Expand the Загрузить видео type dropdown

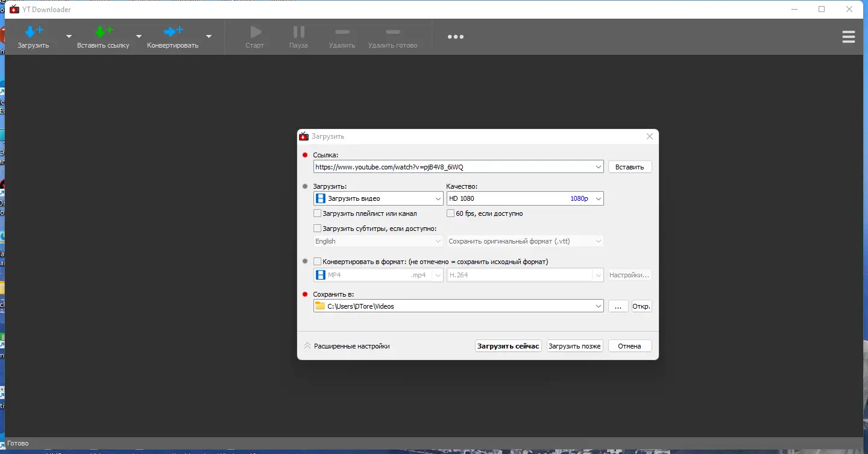click(x=379, y=198)
